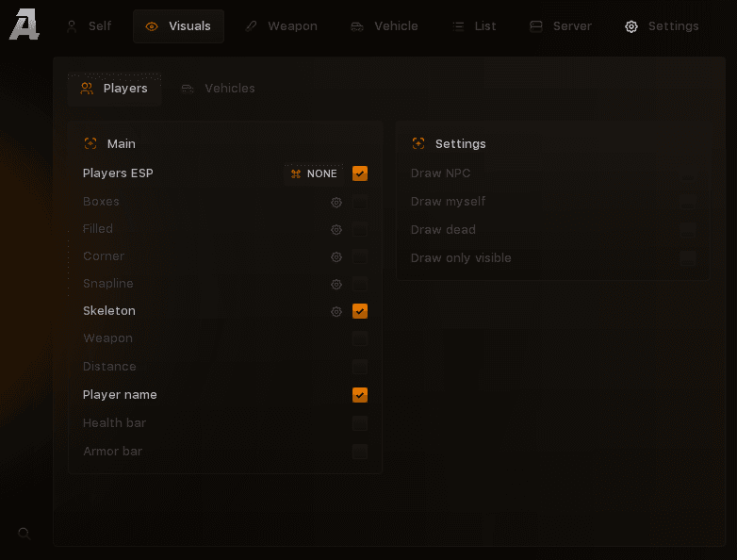
Task: Enable the Draw dead checkbox
Action: coord(688,230)
